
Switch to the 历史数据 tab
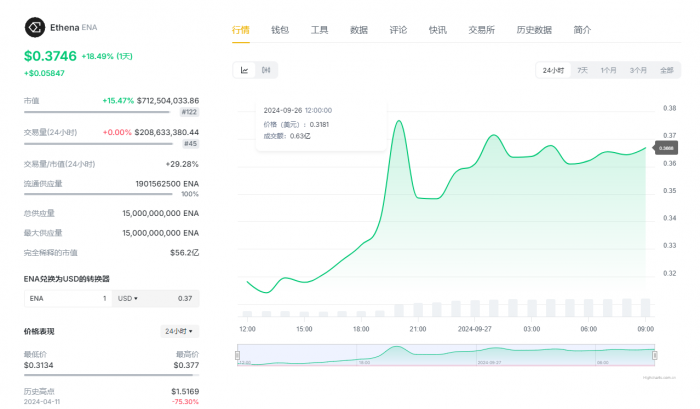tap(534, 30)
